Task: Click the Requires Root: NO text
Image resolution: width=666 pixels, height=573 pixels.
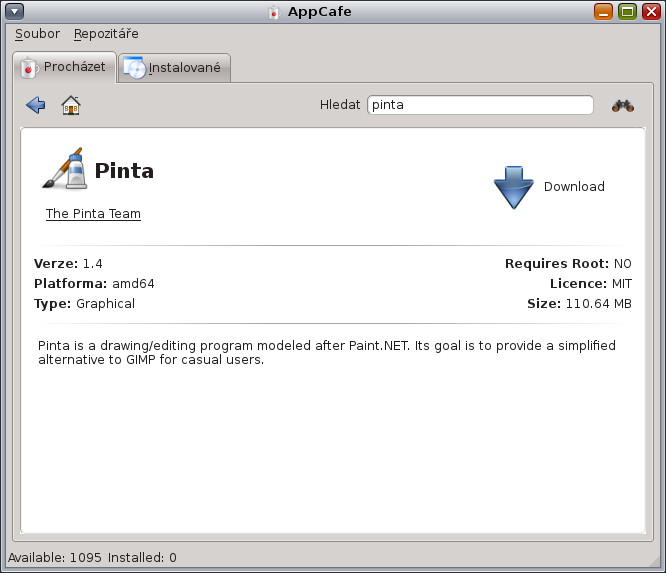Action: [568, 264]
